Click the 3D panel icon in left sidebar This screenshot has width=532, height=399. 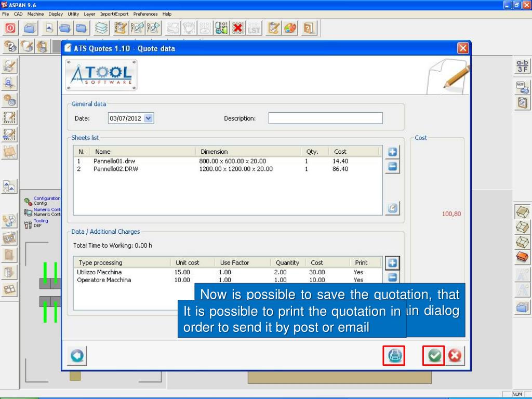9,238
